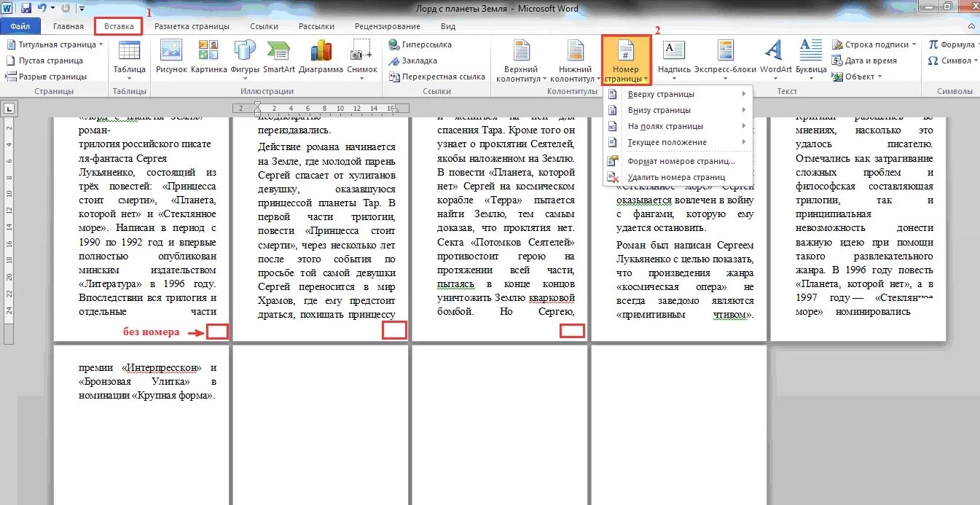Click the Диаграмма chart icon
The image size is (980, 505).
[321, 57]
